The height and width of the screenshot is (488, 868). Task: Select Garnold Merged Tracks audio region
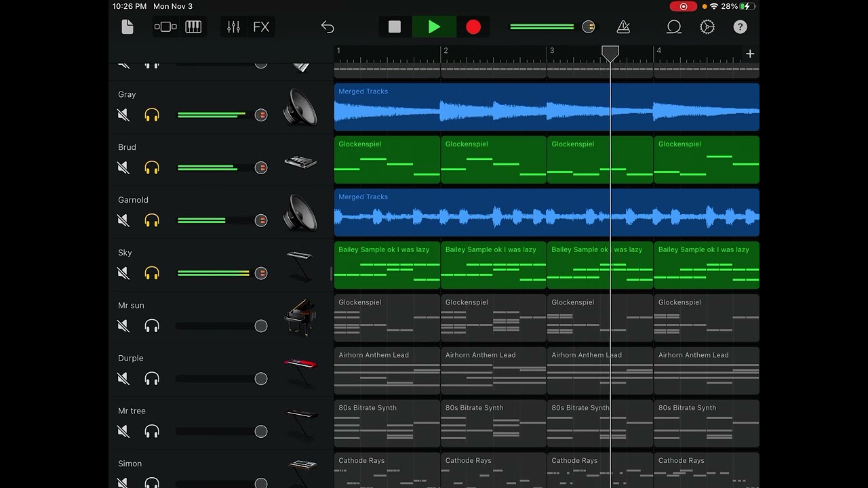point(547,213)
